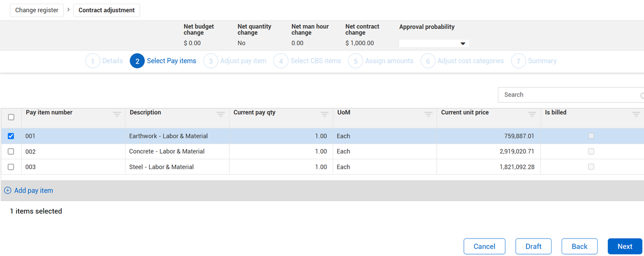Image resolution: width=644 pixels, height=256 pixels.
Task: Click the plus icon beside Add pay item
Action: [x=8, y=191]
